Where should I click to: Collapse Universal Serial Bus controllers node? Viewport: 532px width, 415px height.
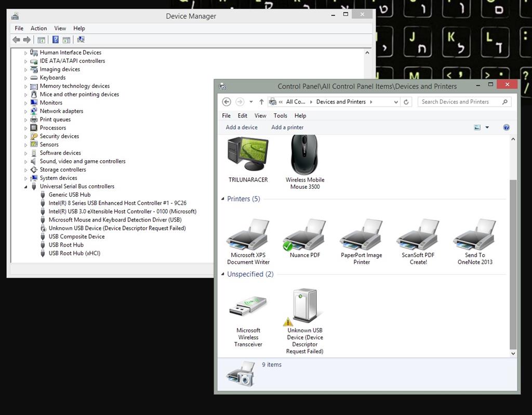(x=25, y=187)
